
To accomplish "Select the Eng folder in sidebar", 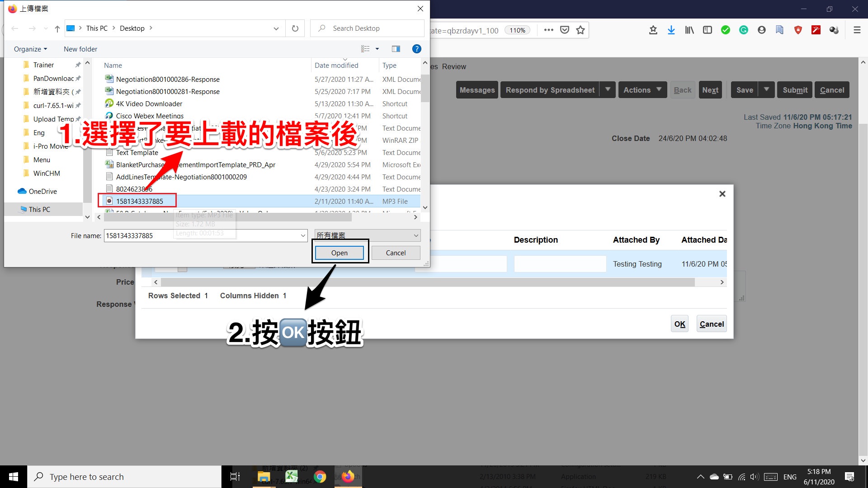I will click(39, 132).
